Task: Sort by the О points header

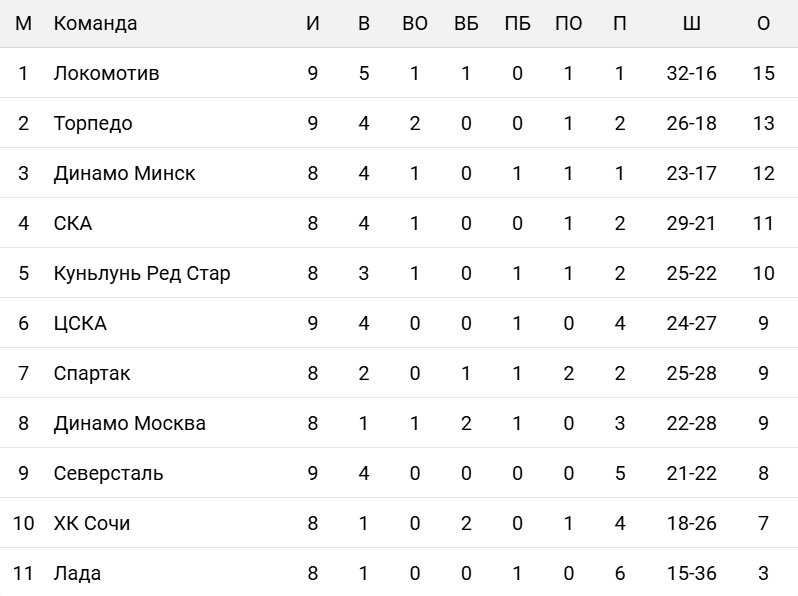Action: tap(763, 23)
